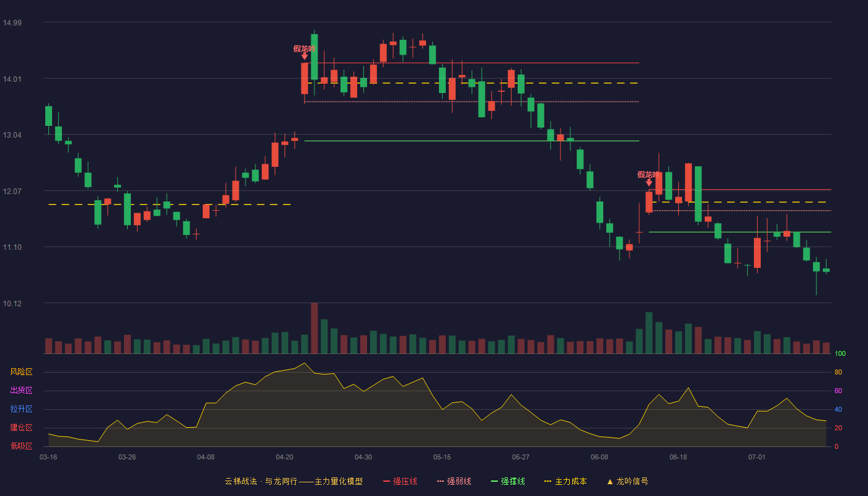Click the 风险区 zone label

click(21, 372)
